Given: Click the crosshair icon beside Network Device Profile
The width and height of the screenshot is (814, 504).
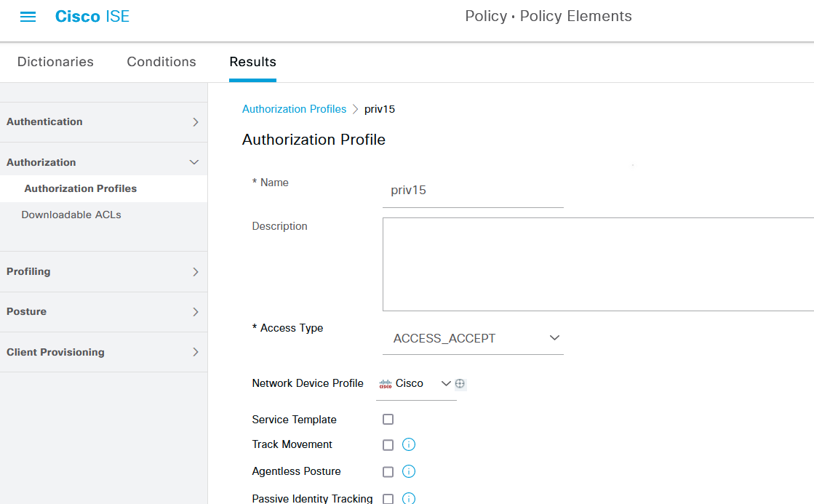Looking at the screenshot, I should [x=460, y=383].
